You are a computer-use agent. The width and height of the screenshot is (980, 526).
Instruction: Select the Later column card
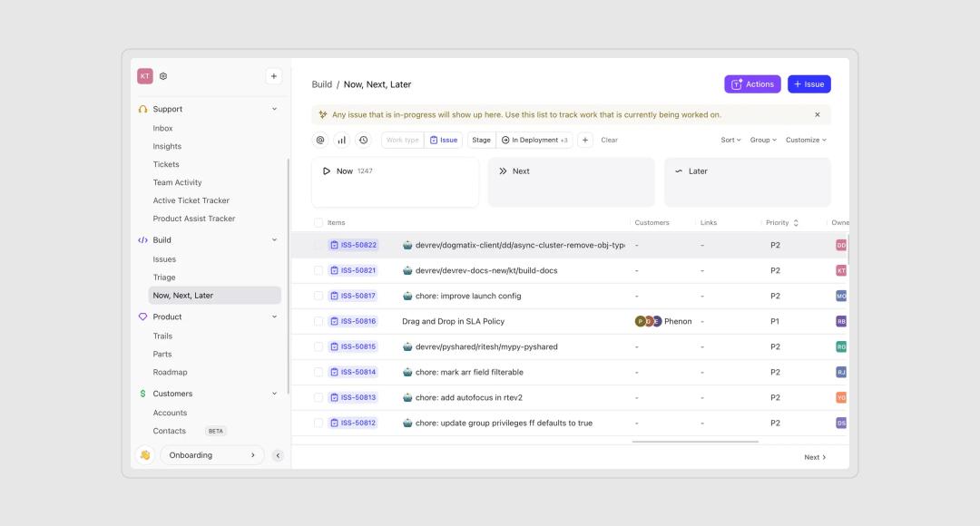[x=748, y=181]
